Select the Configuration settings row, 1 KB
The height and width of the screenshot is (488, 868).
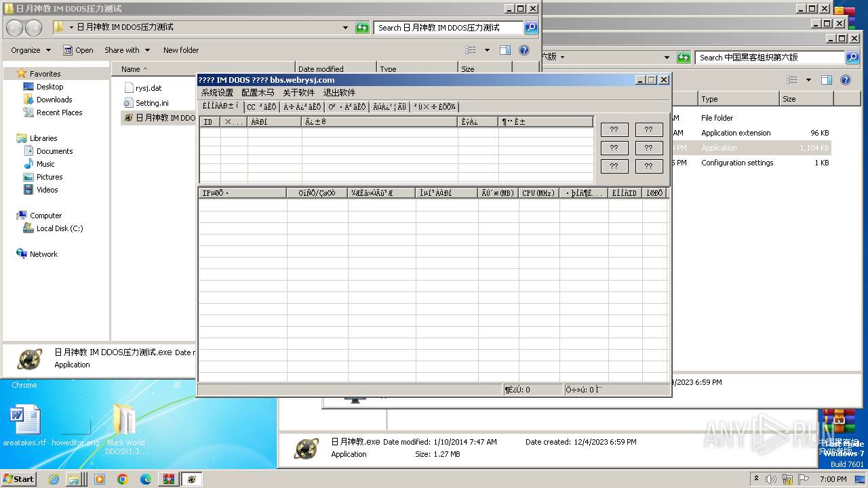click(x=751, y=163)
